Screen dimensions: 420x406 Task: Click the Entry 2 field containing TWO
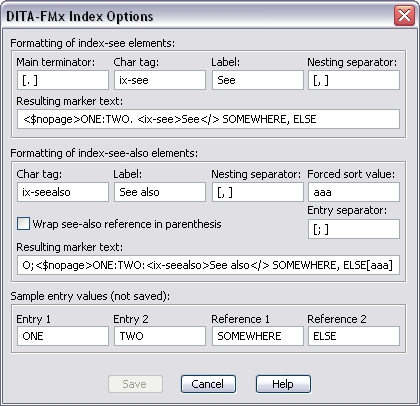[x=160, y=336]
